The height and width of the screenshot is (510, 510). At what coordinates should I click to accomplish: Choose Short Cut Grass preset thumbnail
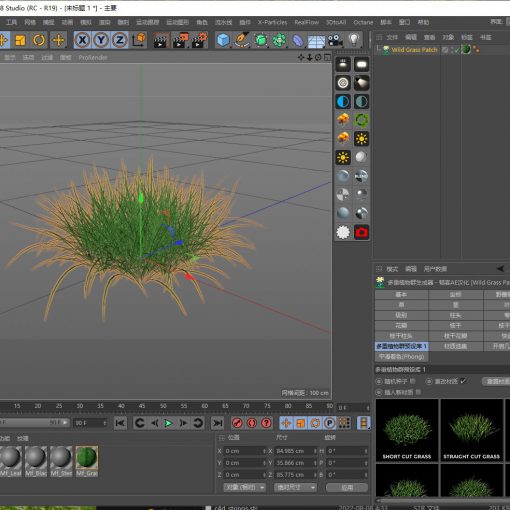pyautogui.click(x=407, y=430)
